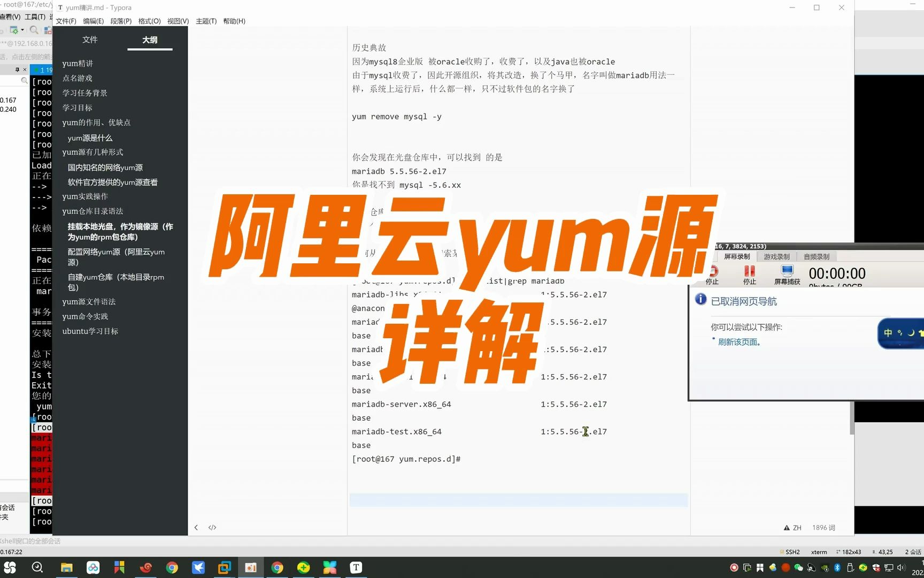Click the magnifier search icon in the taskbar
The height and width of the screenshot is (578, 924).
pos(37,567)
